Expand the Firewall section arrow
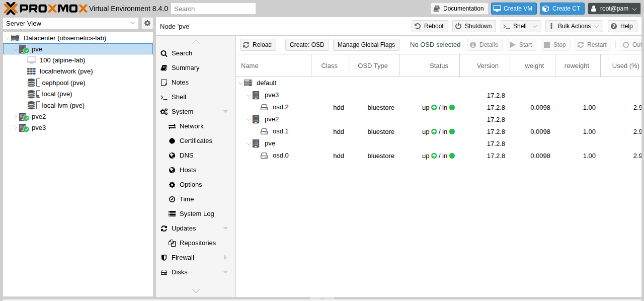The height and width of the screenshot is (301, 644). point(226,258)
